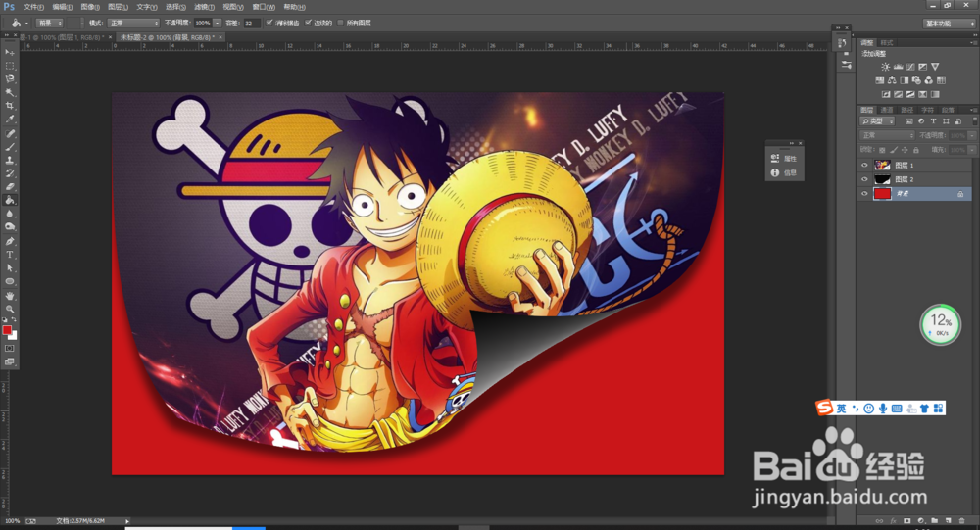Lock layer position icon
The height and width of the screenshot is (530, 980).
point(905,150)
